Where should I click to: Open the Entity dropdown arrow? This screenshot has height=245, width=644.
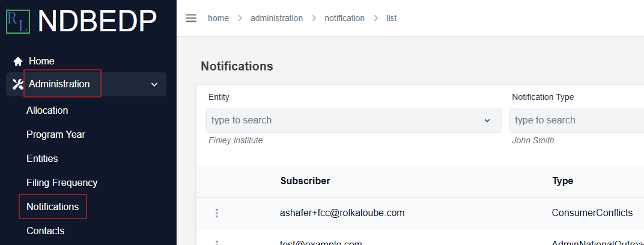click(487, 120)
